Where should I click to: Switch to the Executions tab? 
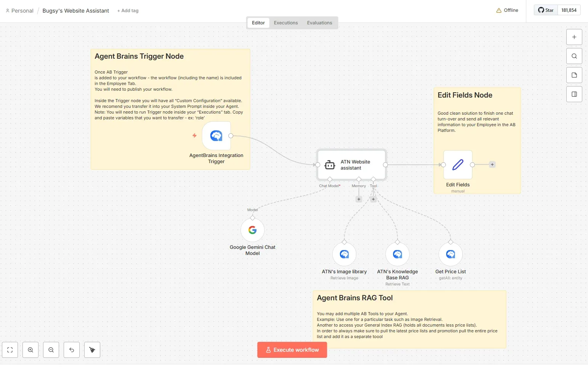285,23
